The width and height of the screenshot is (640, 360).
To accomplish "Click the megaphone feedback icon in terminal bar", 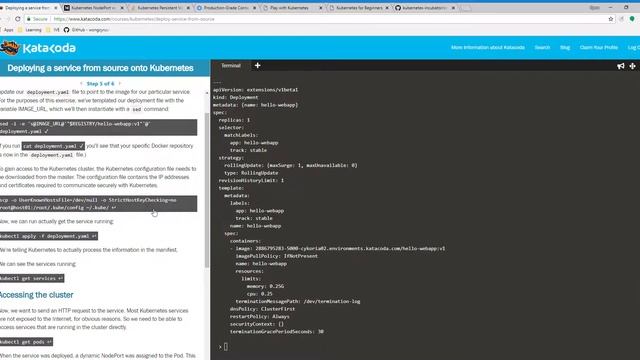I will pos(620,66).
